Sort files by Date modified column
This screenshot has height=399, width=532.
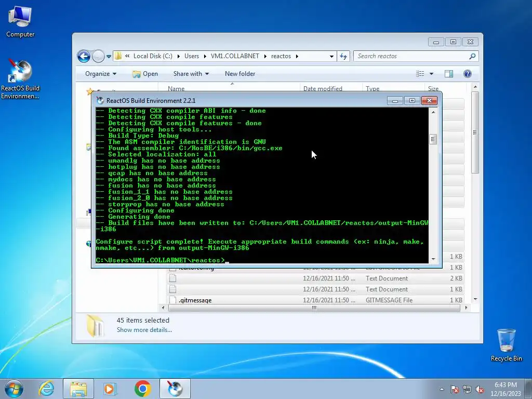[331, 88]
